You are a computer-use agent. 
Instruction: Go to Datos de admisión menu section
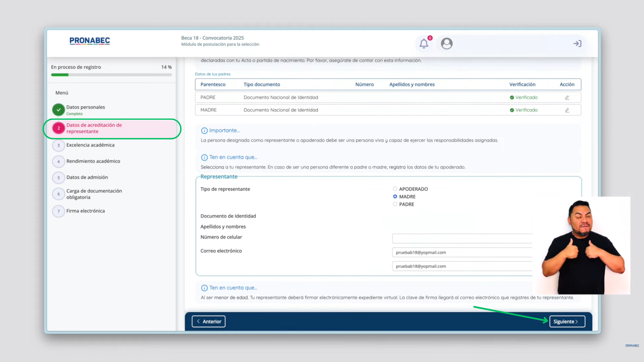tap(87, 177)
